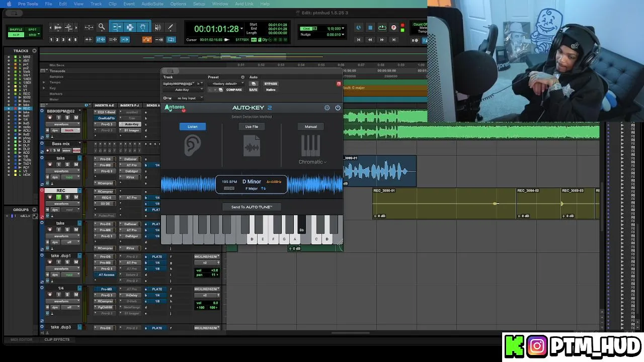This screenshot has width=644, height=362.
Task: Toggle GRID edit mode
Action: coord(32,35)
